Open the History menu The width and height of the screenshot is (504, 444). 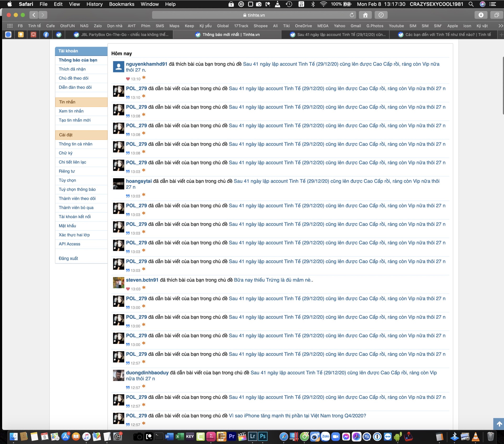(x=94, y=4)
